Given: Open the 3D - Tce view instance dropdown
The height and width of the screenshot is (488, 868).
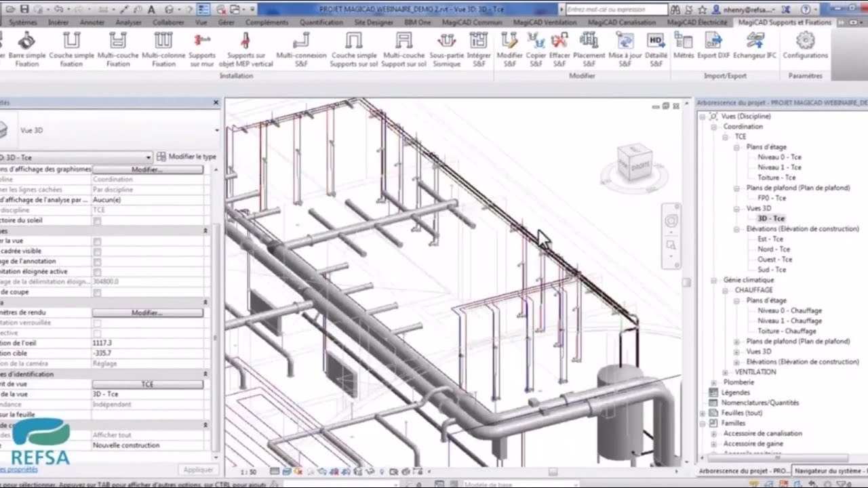Looking at the screenshot, I should coord(148,157).
